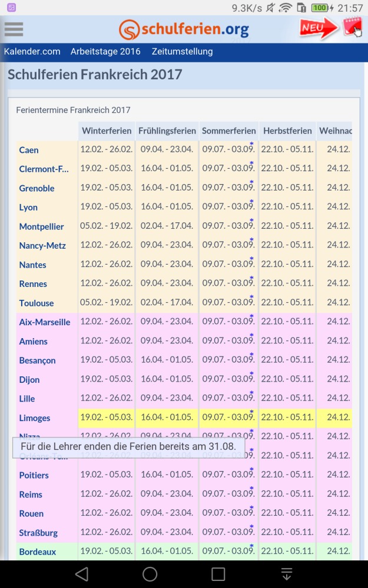Tap the teacher holidays tooltip box
Viewport: 368px width, 588px height.
128,446
